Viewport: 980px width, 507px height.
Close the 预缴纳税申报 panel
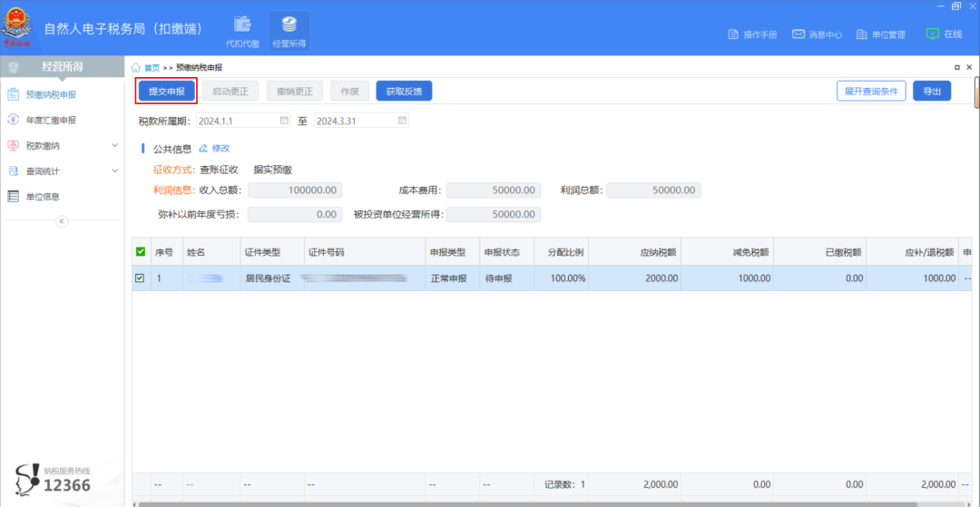[969, 67]
